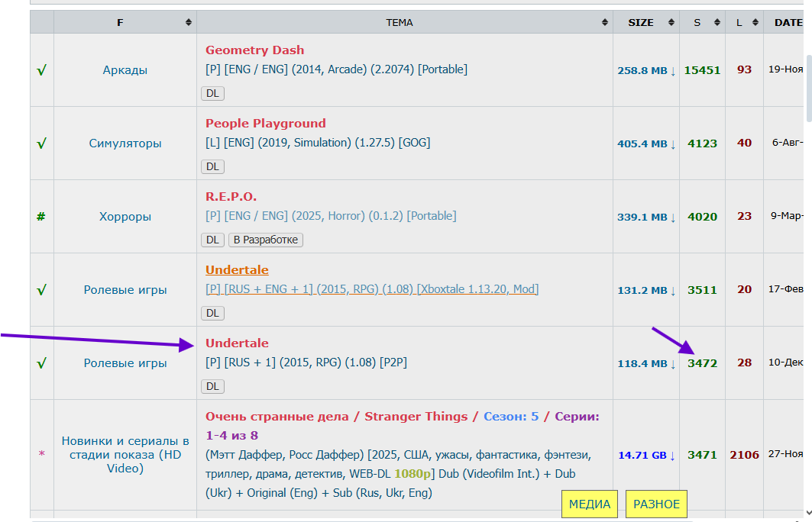The height and width of the screenshot is (522, 812).
Task: Open the РАЗНОЕ yellow button
Action: [x=656, y=504]
